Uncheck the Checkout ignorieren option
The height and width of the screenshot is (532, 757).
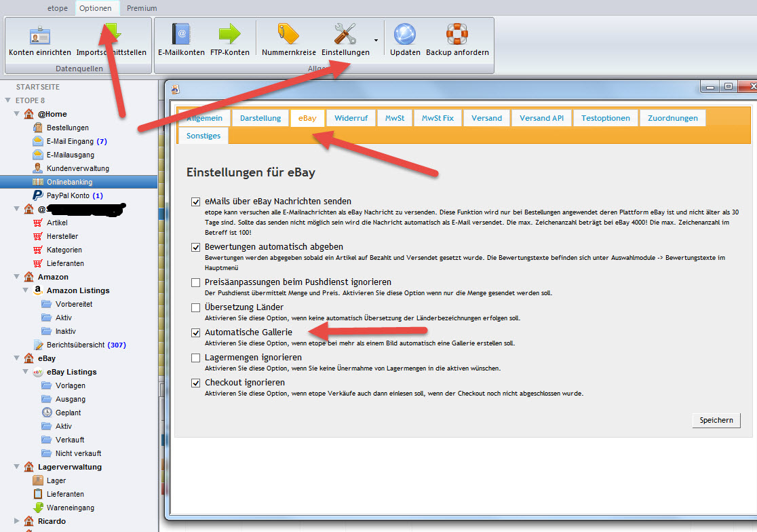click(195, 383)
